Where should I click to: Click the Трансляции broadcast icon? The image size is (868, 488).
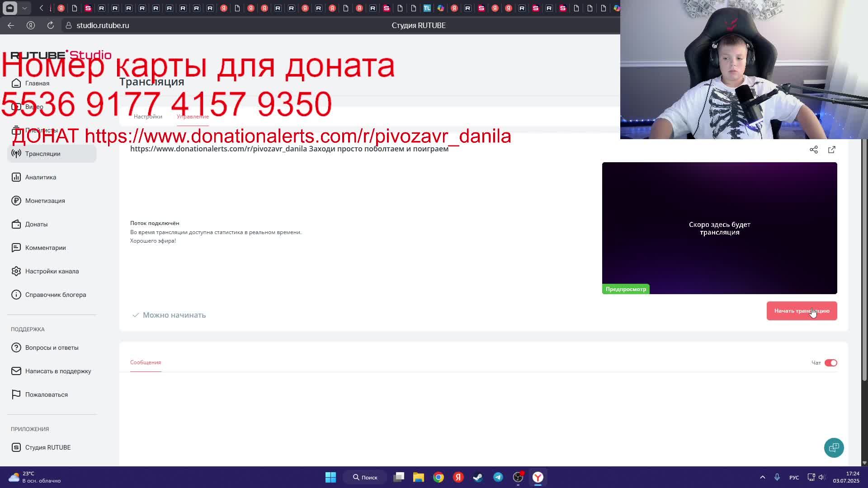[x=16, y=154]
